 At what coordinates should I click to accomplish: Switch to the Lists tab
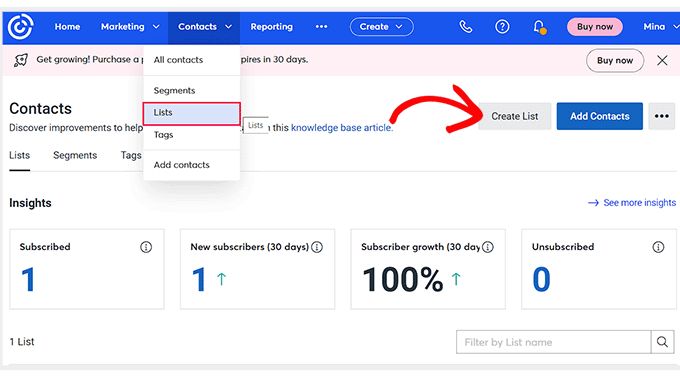pyautogui.click(x=20, y=156)
